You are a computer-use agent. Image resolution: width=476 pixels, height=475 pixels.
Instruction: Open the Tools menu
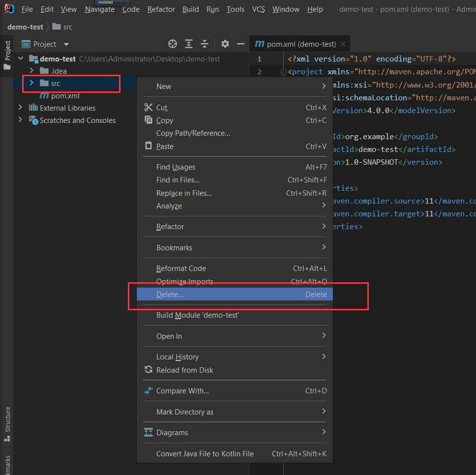point(235,9)
